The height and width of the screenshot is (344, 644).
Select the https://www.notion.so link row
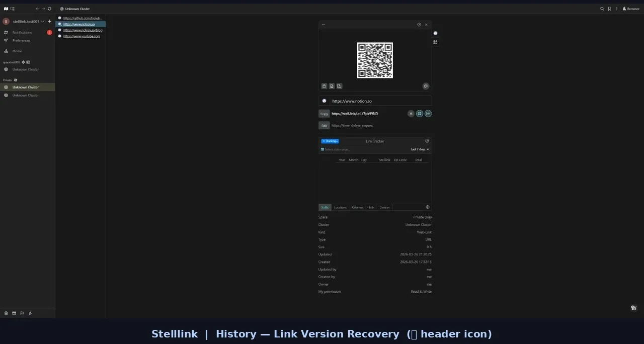tap(80, 24)
